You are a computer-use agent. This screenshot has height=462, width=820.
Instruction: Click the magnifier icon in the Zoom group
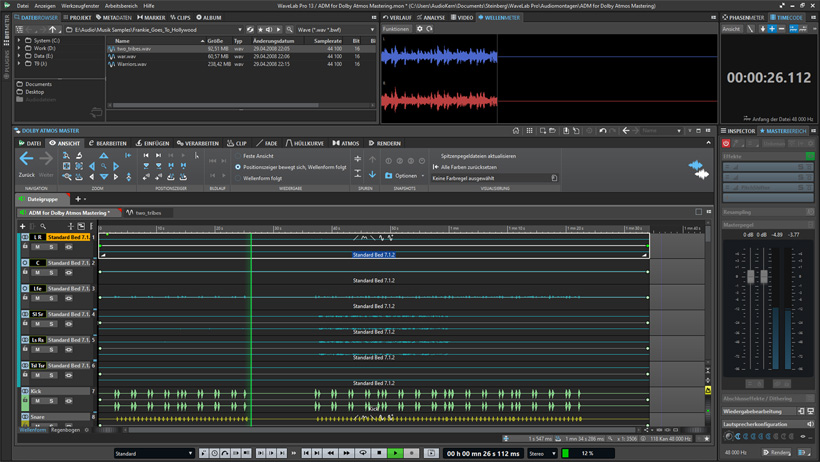[104, 166]
